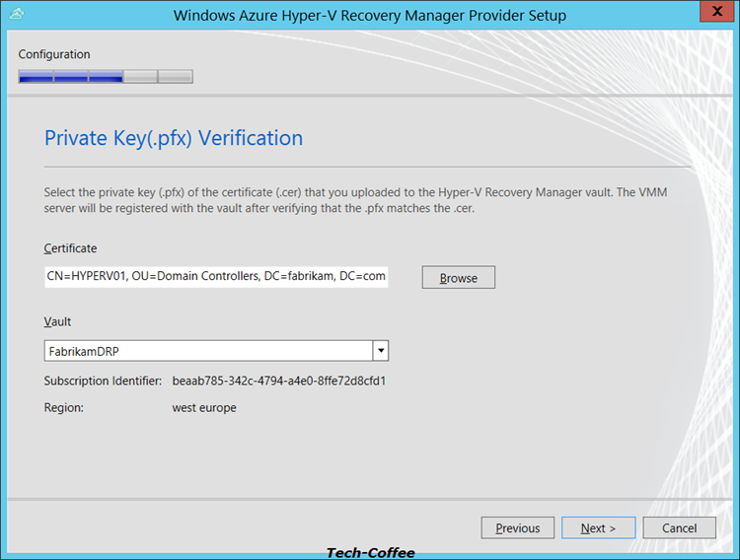Click the window title text
The width and height of the screenshot is (740, 560).
click(370, 16)
